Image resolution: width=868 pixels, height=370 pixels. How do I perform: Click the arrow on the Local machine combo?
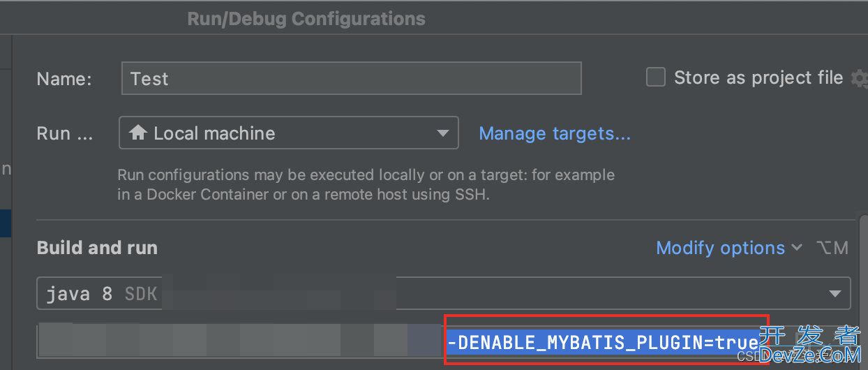tap(442, 133)
